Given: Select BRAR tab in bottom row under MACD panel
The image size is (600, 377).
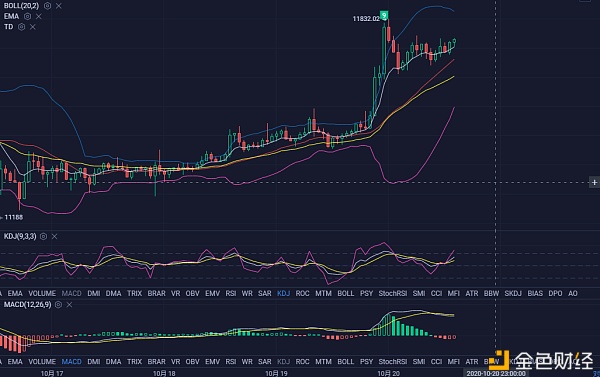Looking at the screenshot, I should 157,362.
